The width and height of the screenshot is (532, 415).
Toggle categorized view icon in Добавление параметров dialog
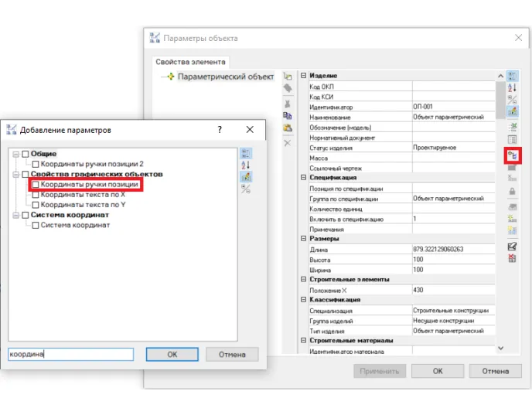pyautogui.click(x=246, y=154)
